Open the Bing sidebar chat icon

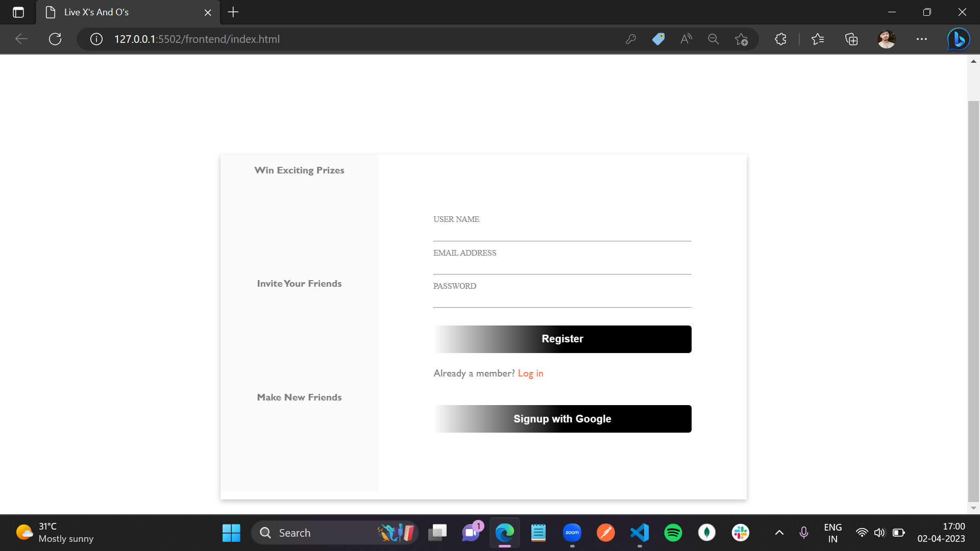[959, 39]
